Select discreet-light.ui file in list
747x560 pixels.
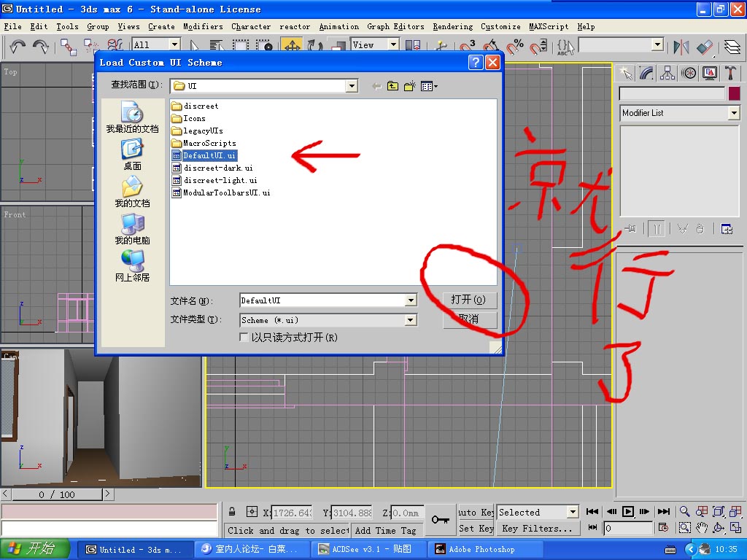point(214,180)
